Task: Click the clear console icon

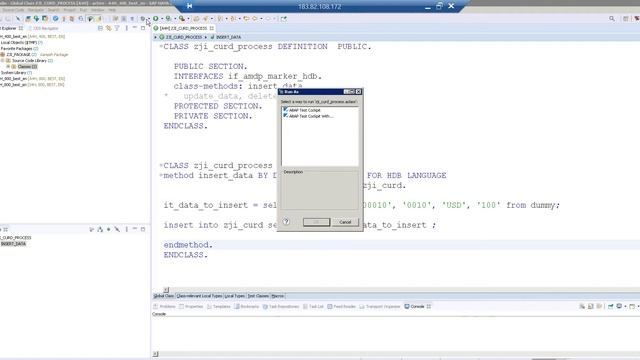Action: point(582,307)
